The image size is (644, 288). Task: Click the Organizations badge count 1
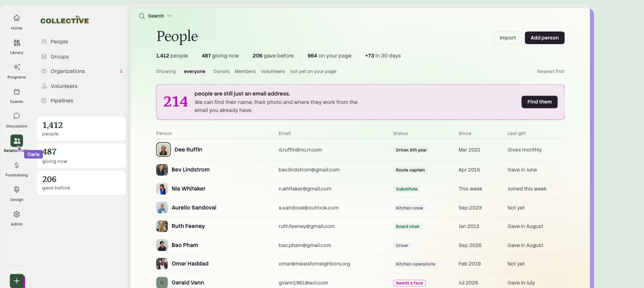[x=121, y=71]
